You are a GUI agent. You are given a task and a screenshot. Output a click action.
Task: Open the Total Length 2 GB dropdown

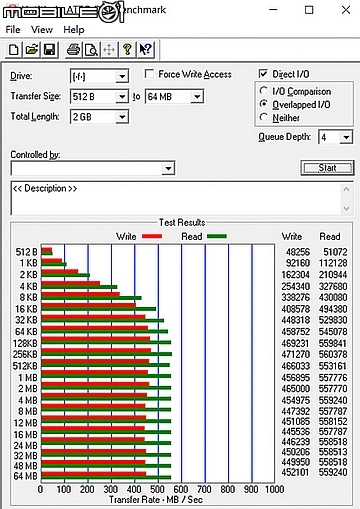click(122, 117)
